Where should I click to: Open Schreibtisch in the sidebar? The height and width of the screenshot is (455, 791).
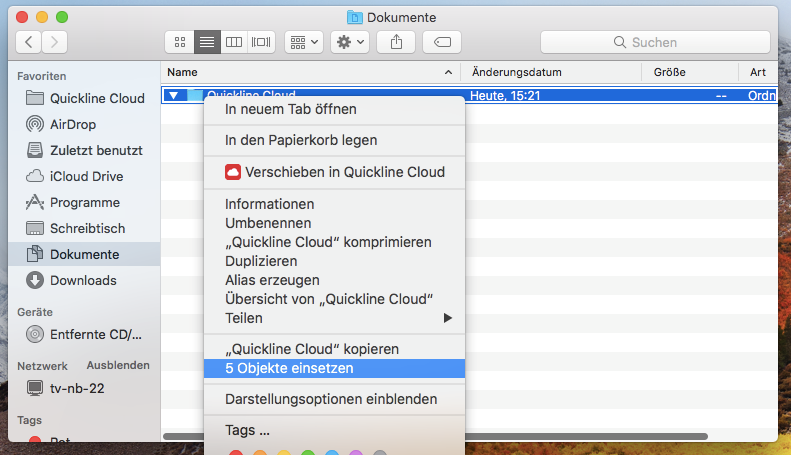pos(85,229)
